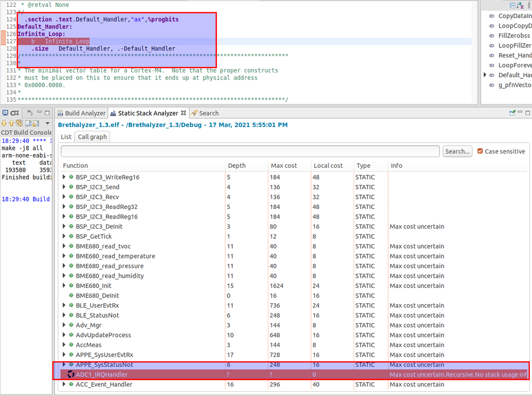The image size is (532, 396).
Task: Select LoopCopyDataInit symbol icon in Outline
Action: point(492,26)
